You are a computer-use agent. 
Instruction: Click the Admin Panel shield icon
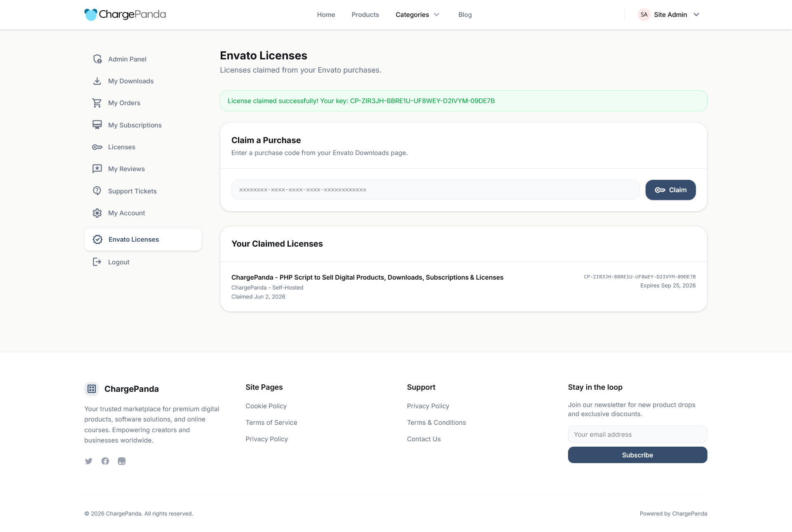(x=97, y=59)
